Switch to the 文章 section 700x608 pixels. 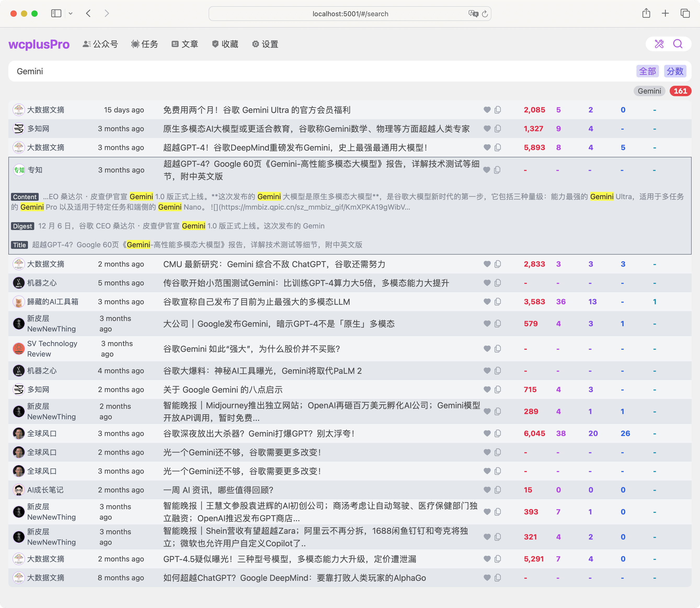click(x=185, y=44)
